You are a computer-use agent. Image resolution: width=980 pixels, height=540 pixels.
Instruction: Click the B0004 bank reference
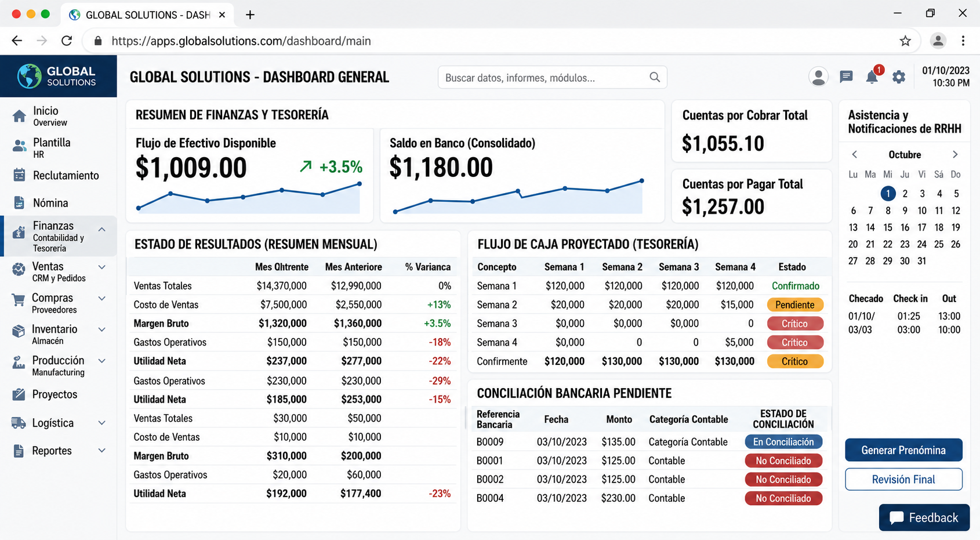tap(490, 498)
